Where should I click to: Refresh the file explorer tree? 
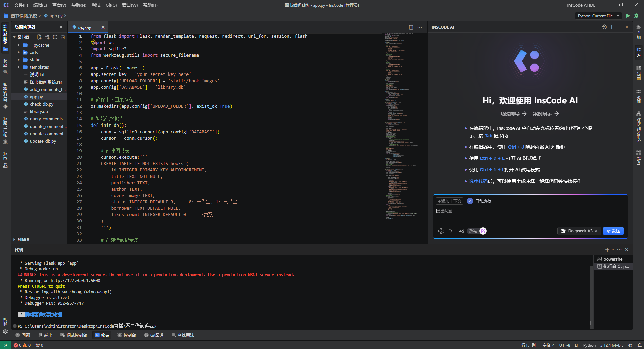point(55,37)
